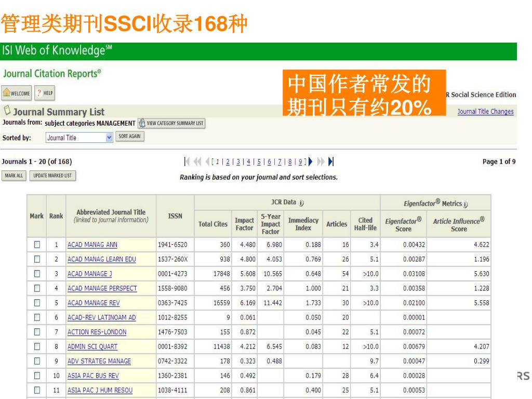Click the Immediacy Index column header
The height and width of the screenshot is (399, 532).
coord(303,224)
